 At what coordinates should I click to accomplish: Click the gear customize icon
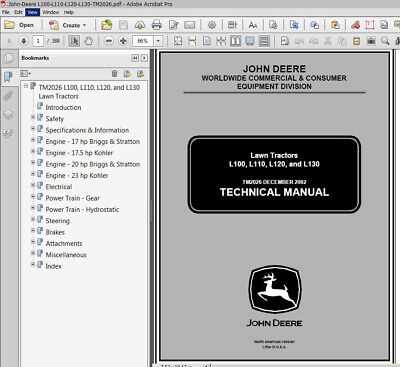[x=212, y=25]
